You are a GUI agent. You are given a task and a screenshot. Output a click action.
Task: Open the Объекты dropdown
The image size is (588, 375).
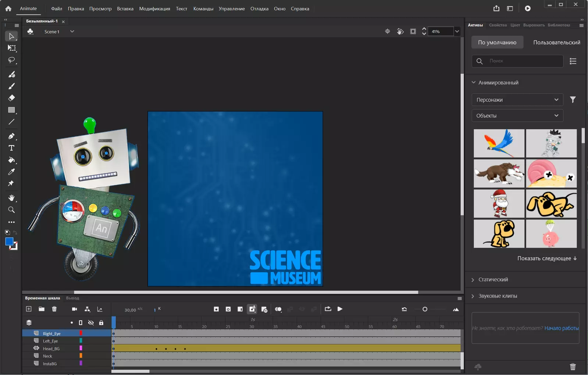(517, 115)
